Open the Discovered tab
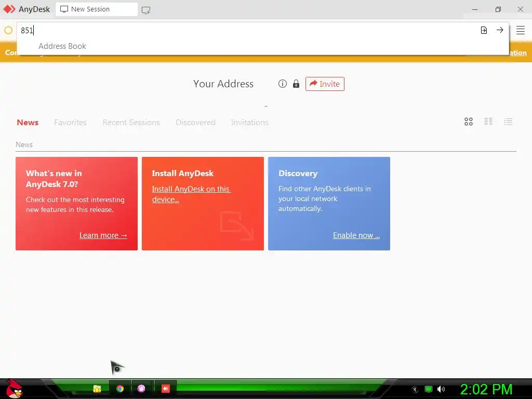This screenshot has height=399, width=532. [195, 122]
